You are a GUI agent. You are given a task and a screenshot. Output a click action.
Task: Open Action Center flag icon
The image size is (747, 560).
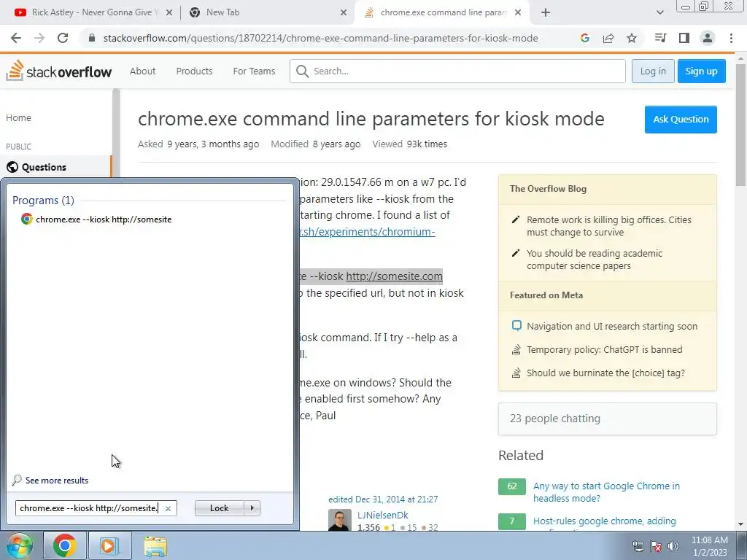[656, 546]
